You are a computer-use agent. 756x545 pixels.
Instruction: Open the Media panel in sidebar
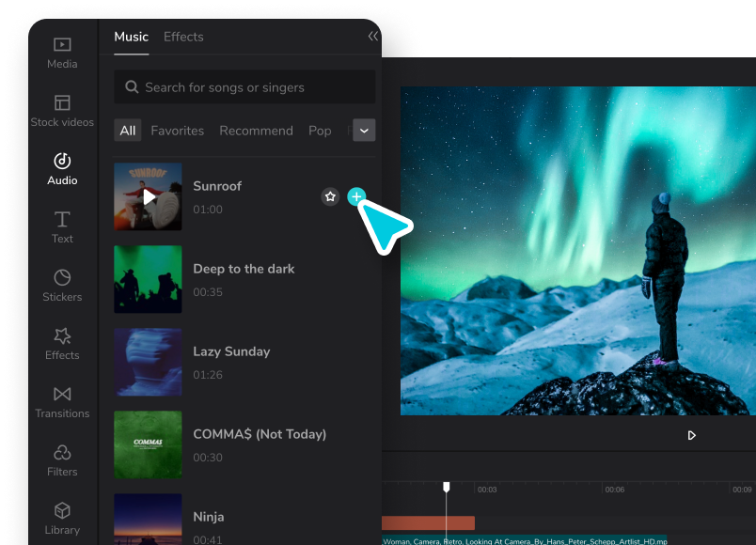point(62,53)
